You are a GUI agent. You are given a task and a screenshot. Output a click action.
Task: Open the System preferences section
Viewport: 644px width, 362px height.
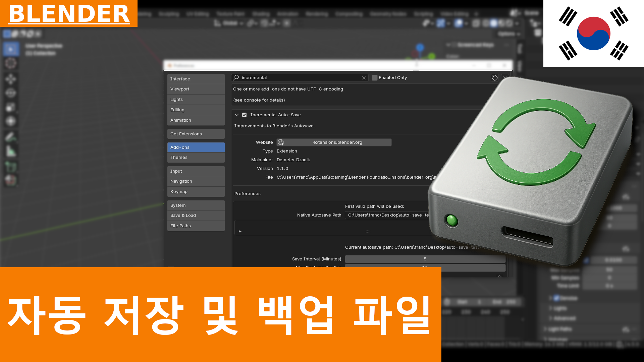pos(196,205)
